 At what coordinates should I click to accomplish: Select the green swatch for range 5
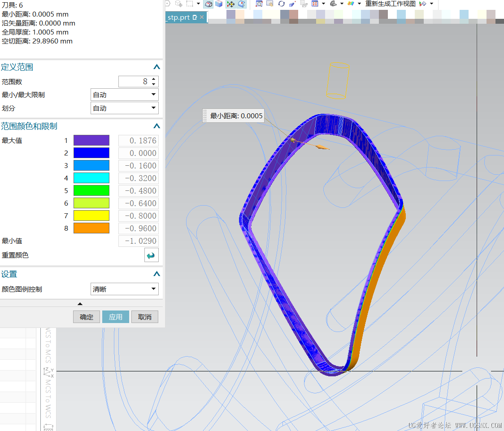coord(91,190)
